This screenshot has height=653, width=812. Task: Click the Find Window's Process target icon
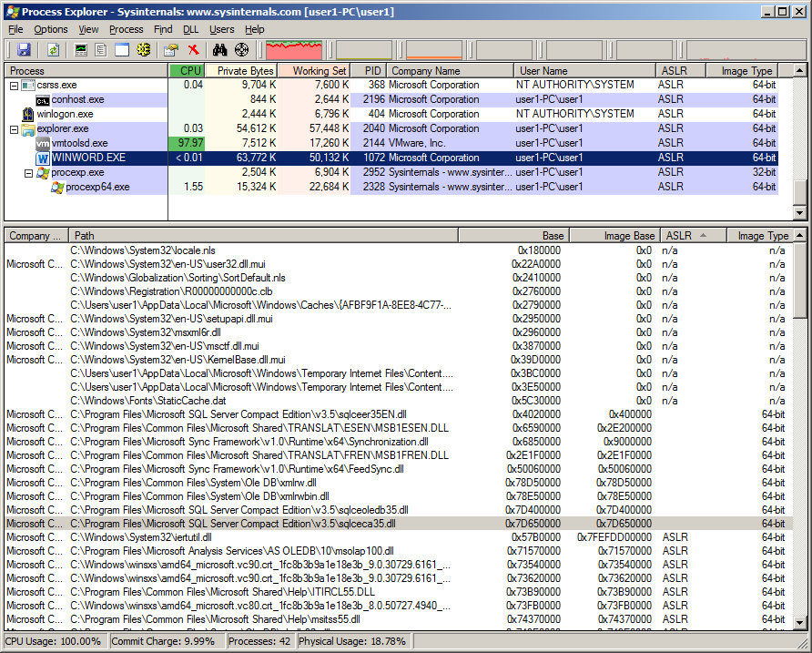(x=241, y=50)
